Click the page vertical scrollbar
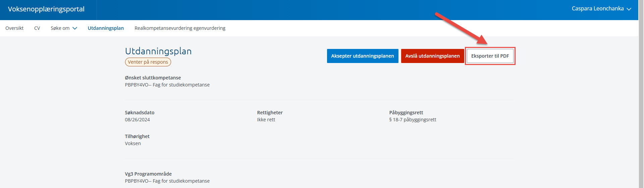 (641, 94)
